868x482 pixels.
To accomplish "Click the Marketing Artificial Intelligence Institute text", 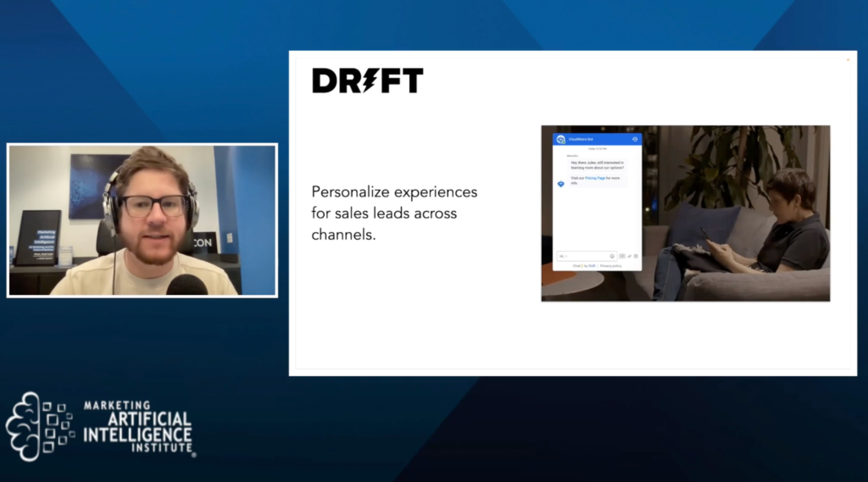I will pyautogui.click(x=137, y=428).
